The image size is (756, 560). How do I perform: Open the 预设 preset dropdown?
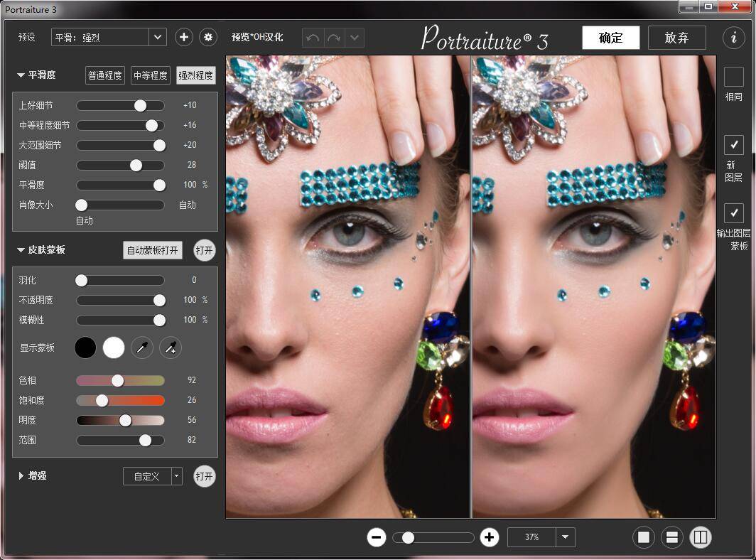pyautogui.click(x=157, y=38)
